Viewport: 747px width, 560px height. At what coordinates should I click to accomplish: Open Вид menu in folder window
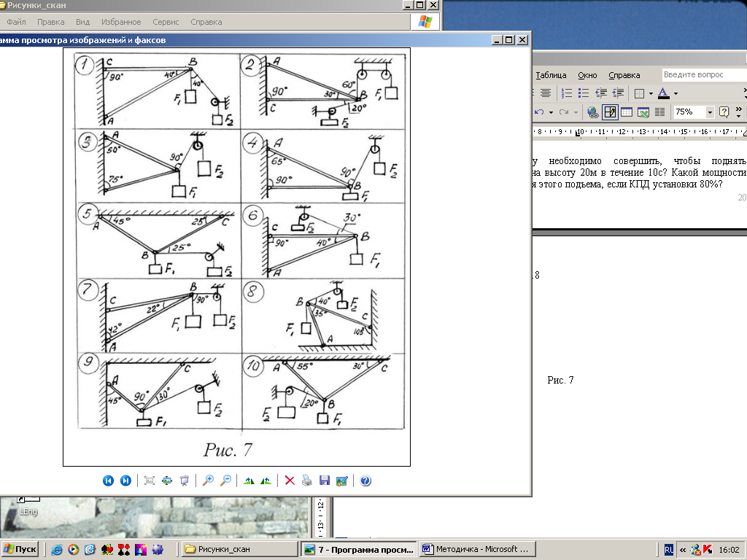82,22
